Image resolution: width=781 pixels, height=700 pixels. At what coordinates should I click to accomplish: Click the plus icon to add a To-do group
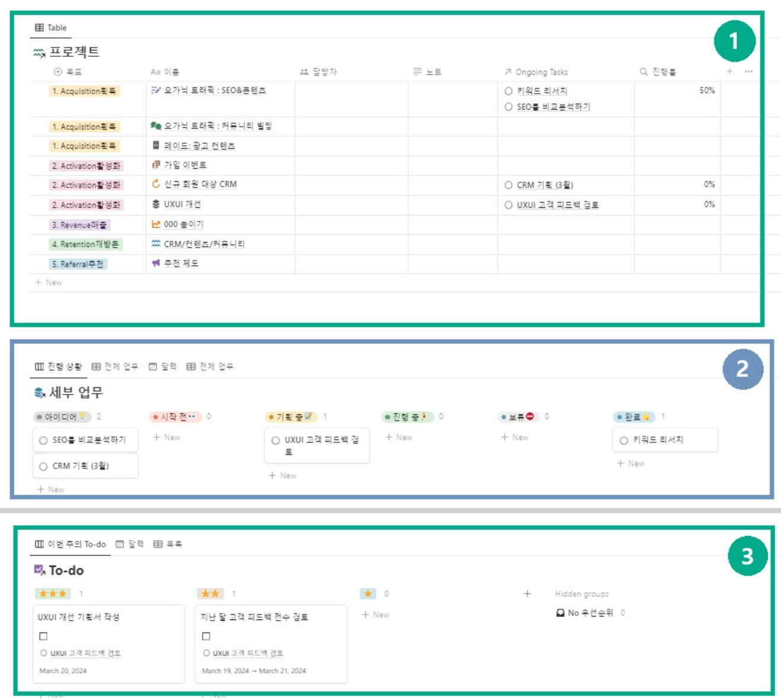coord(527,593)
